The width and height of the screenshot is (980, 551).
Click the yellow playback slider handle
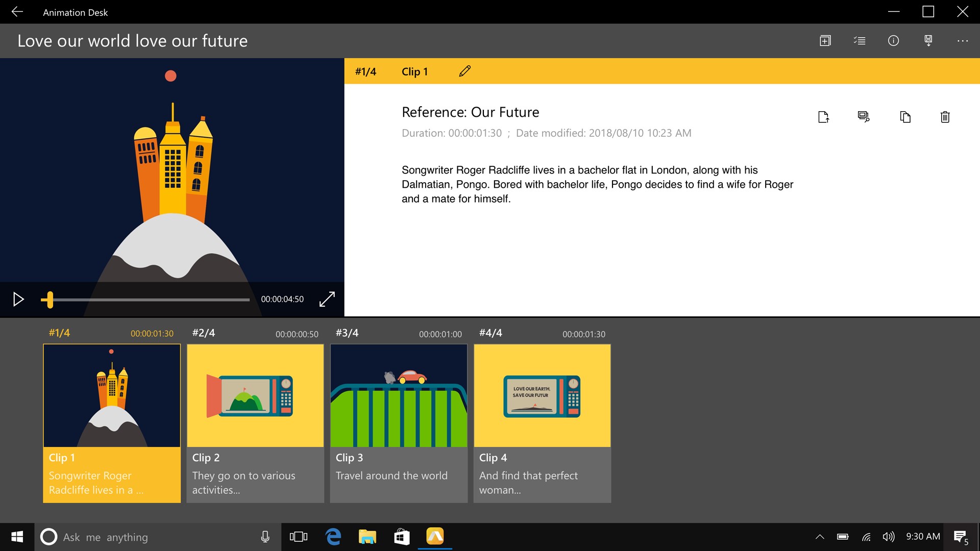pos(49,299)
